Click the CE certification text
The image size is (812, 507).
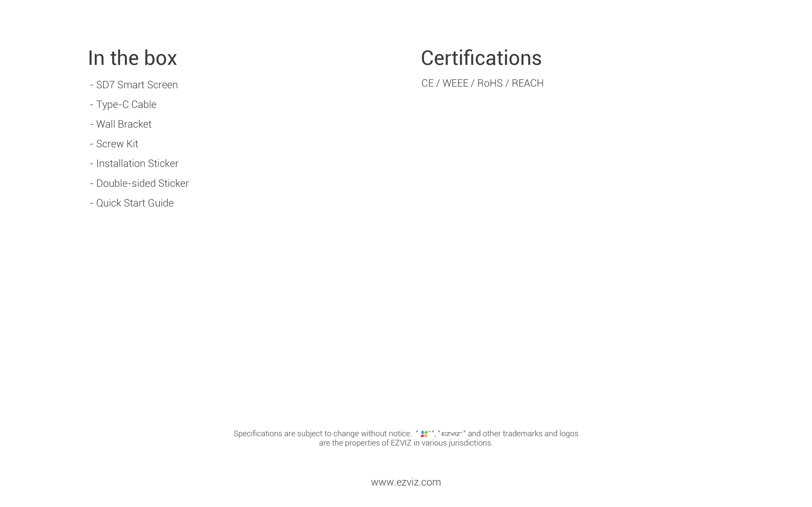tap(427, 83)
